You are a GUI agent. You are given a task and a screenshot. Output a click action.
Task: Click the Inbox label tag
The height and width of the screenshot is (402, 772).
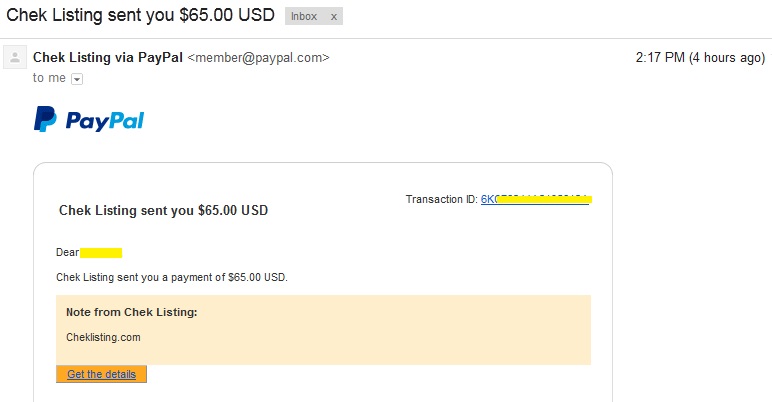pos(306,17)
